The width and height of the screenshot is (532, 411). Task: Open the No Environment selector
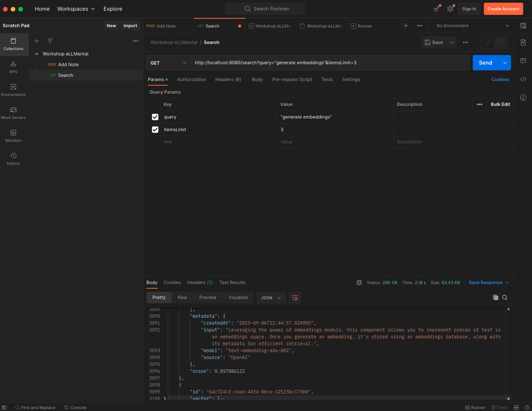(473, 26)
